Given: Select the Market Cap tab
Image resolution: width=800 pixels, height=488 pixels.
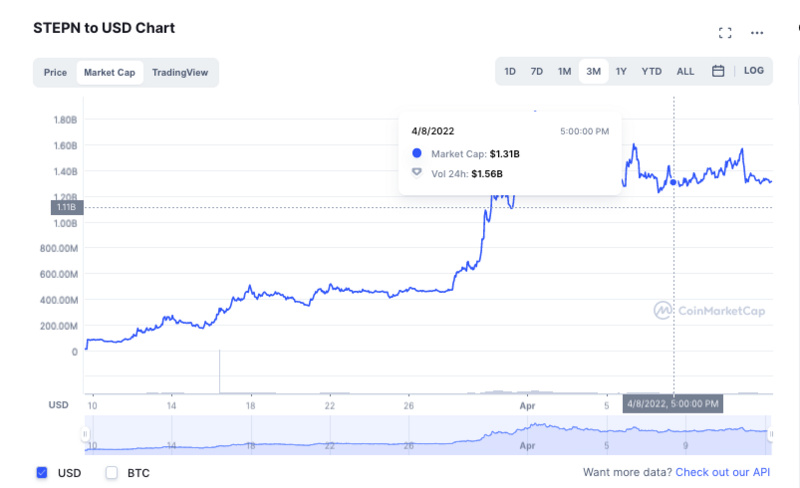Looking at the screenshot, I should click(x=109, y=72).
